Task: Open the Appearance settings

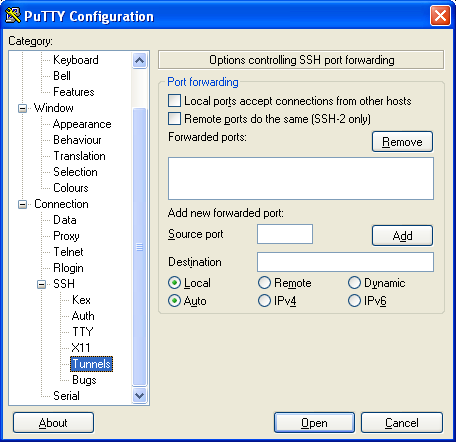Action: [x=82, y=124]
